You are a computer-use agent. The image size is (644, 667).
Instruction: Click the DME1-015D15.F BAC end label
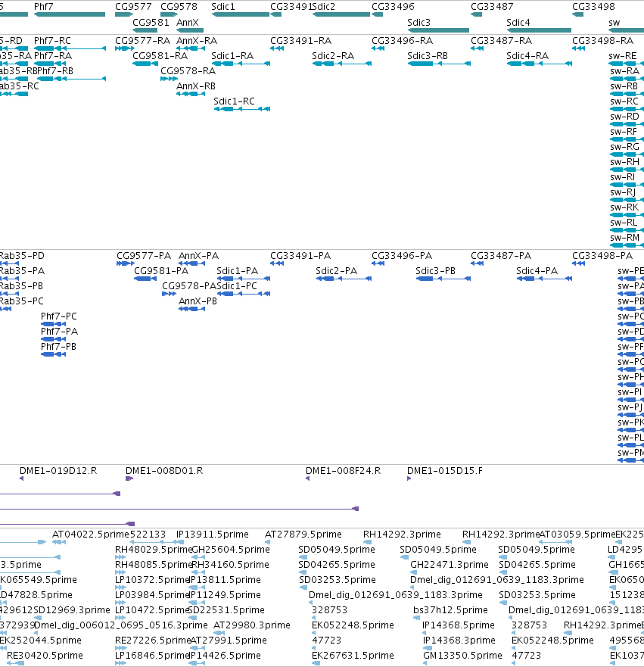point(445,472)
